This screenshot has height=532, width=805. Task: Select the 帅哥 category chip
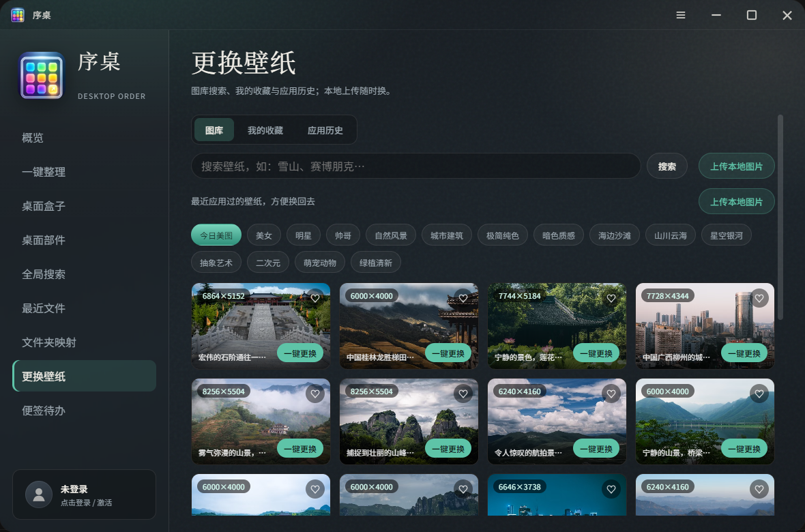click(343, 235)
